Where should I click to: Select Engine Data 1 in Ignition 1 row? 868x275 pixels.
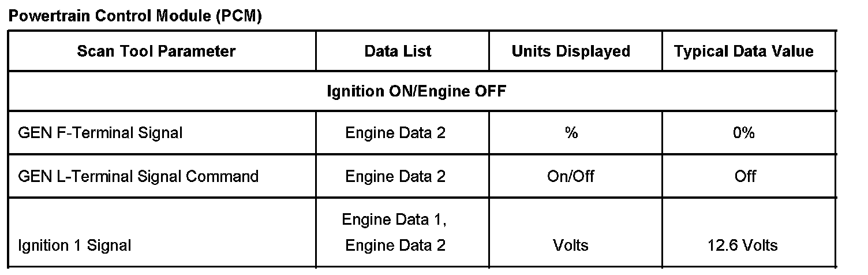(394, 220)
